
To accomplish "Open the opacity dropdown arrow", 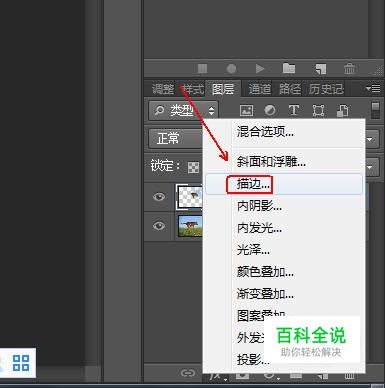I will (370, 139).
